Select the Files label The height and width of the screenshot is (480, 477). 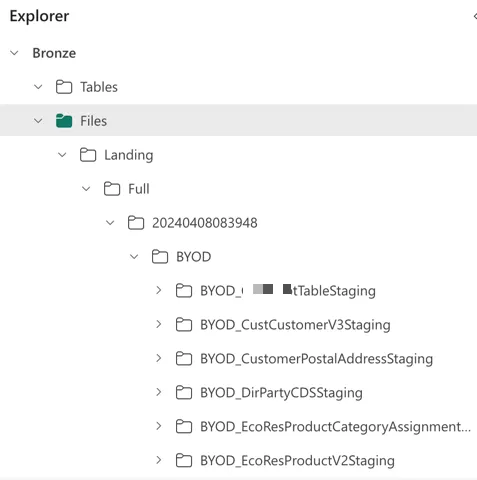pos(94,121)
